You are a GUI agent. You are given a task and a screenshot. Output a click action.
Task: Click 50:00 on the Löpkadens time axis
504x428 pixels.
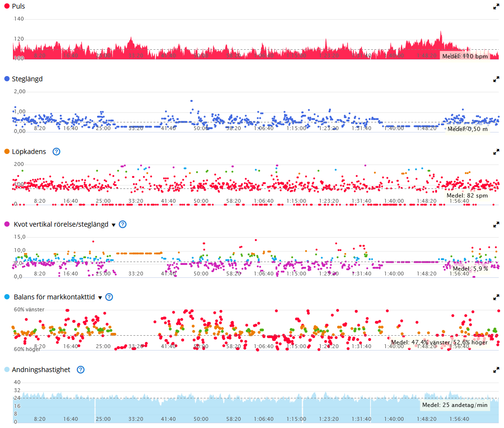tap(201, 201)
